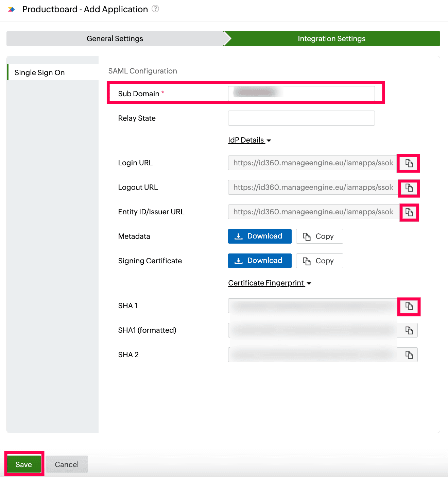Select the Entity ID/Issuer URL field

click(314, 212)
